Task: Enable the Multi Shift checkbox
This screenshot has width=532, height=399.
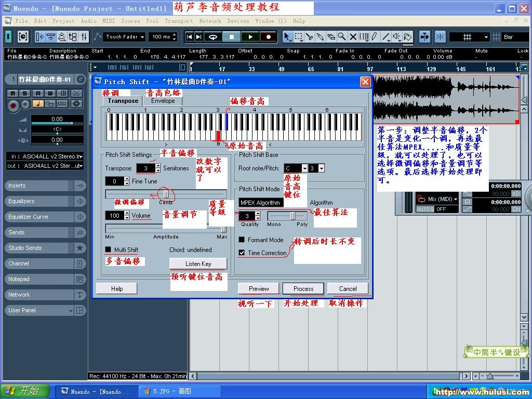Action: (x=108, y=249)
